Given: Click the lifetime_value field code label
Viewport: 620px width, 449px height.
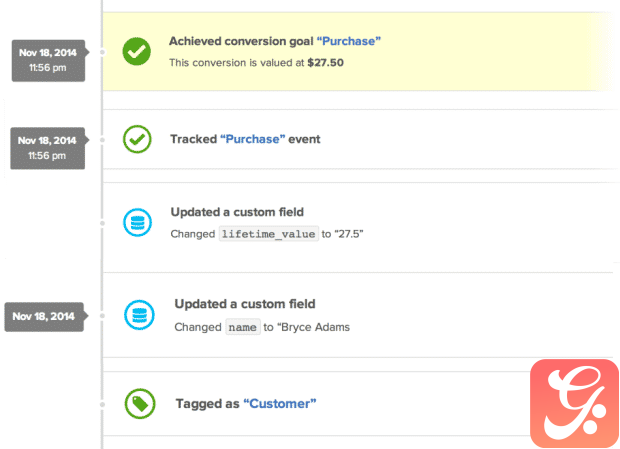Looking at the screenshot, I should click(268, 234).
